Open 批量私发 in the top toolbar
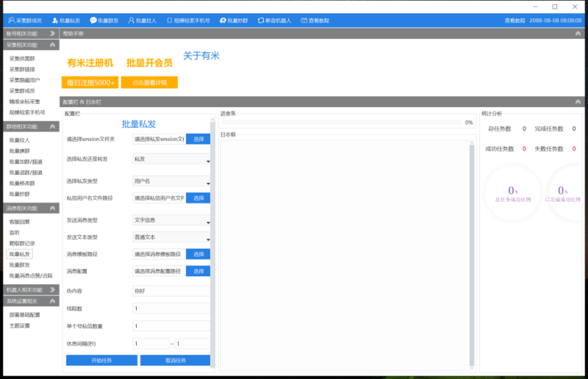This screenshot has width=588, height=379. point(66,21)
